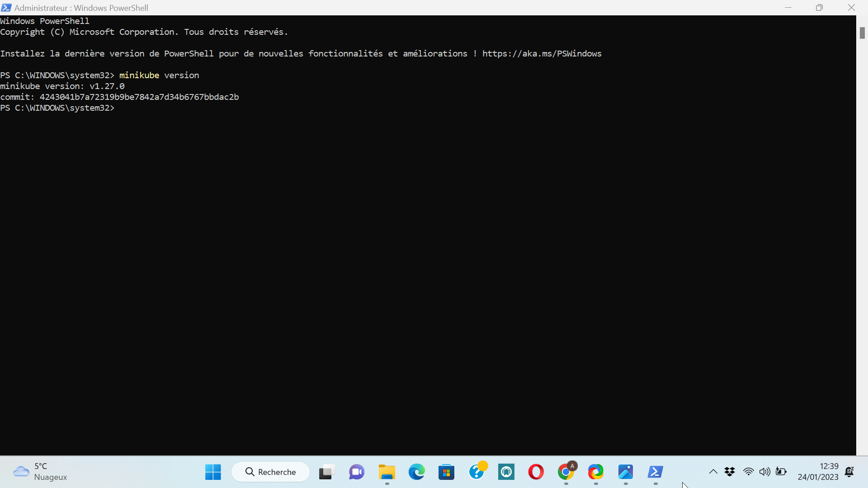This screenshot has width=868, height=488.
Task: Restore down the PowerShell window
Action: (x=819, y=8)
